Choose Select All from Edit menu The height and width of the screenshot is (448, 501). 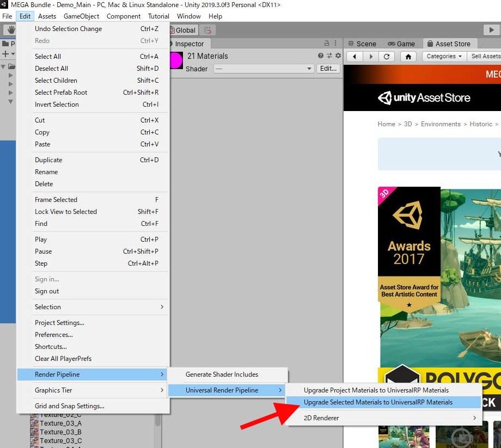93,57
